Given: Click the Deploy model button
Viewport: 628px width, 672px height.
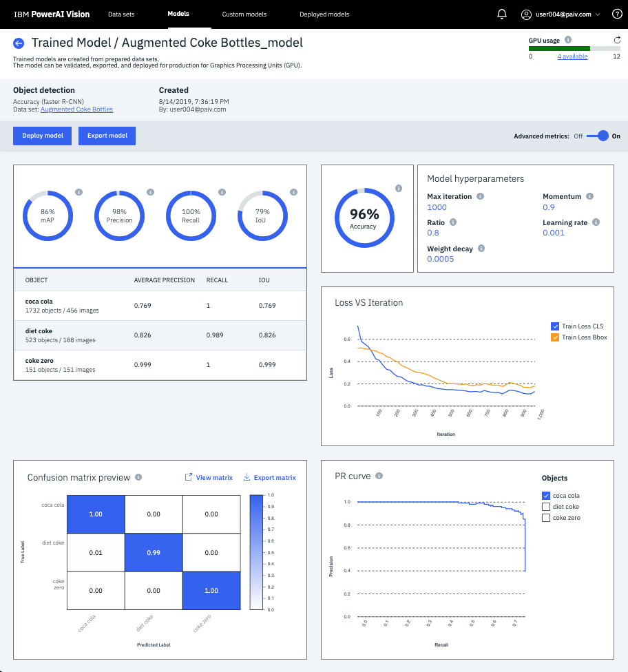Looking at the screenshot, I should 43,136.
